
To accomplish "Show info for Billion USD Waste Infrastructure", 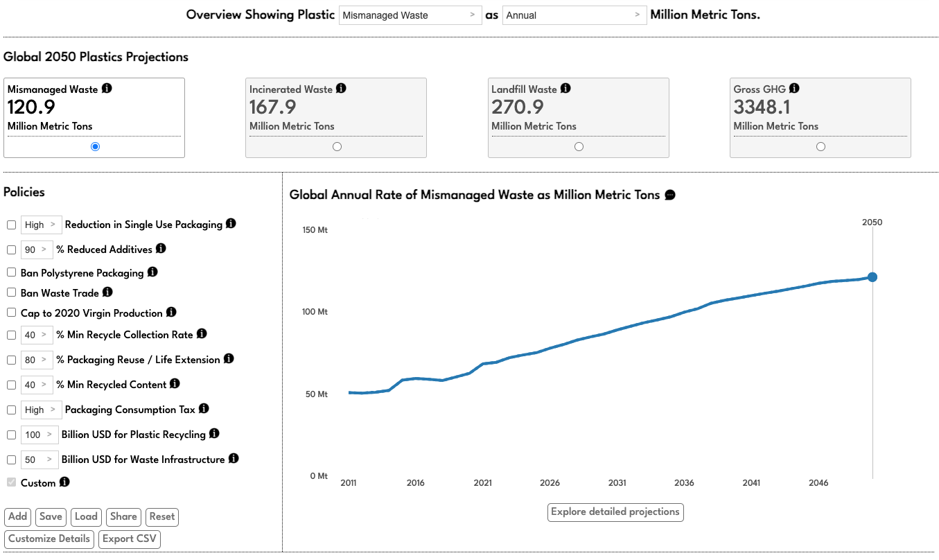I will coord(234,459).
